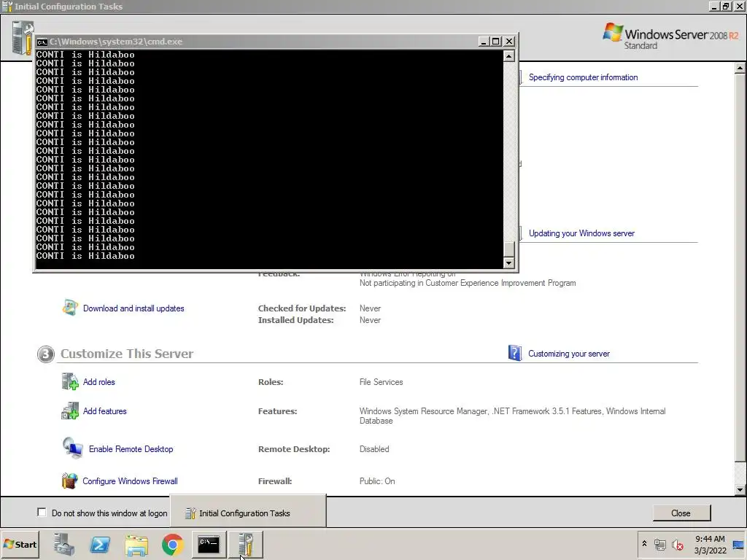Click the Firewall Public: On status
Screen dimensions: 747x560
[x=377, y=481]
